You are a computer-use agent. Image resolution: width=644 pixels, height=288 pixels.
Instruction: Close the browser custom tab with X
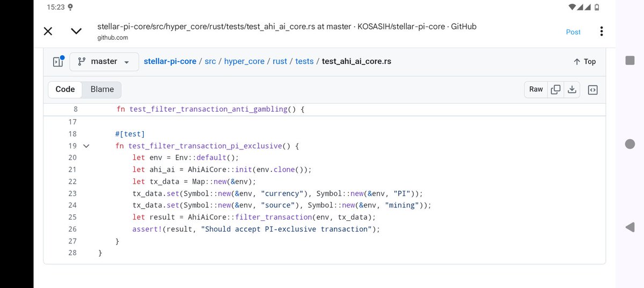48,31
